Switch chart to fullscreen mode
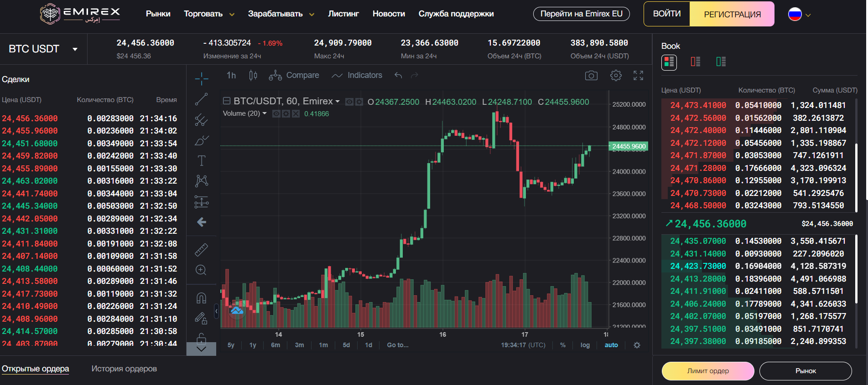Image resolution: width=868 pixels, height=385 pixels. pyautogui.click(x=638, y=75)
